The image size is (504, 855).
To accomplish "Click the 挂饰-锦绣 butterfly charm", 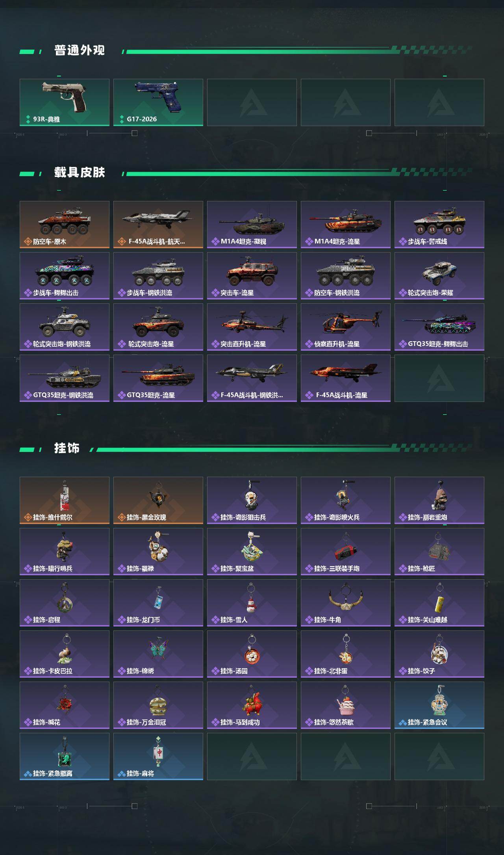I will click(x=158, y=654).
